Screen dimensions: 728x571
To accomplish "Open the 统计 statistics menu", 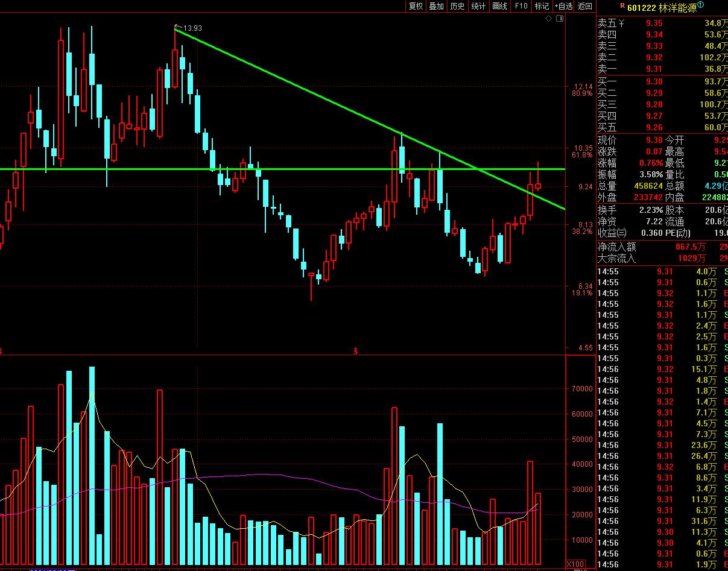I will click(x=478, y=6).
